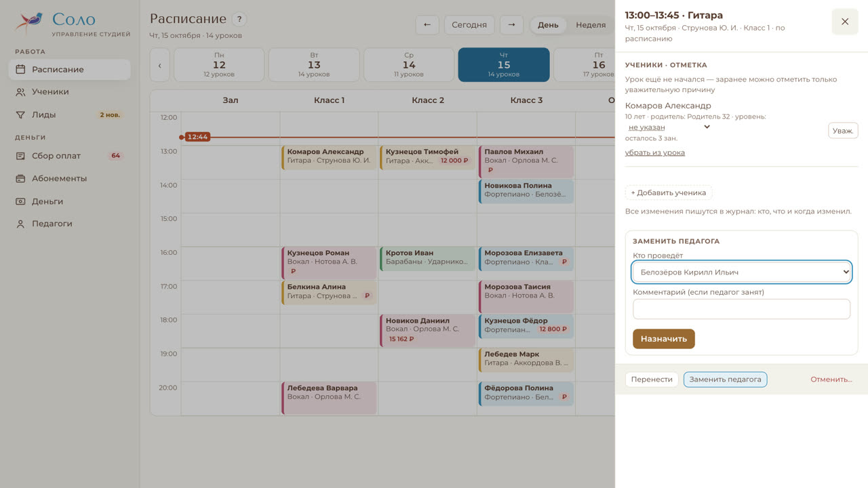The height and width of the screenshot is (488, 868).
Task: Click the Отменить... link
Action: point(831,380)
